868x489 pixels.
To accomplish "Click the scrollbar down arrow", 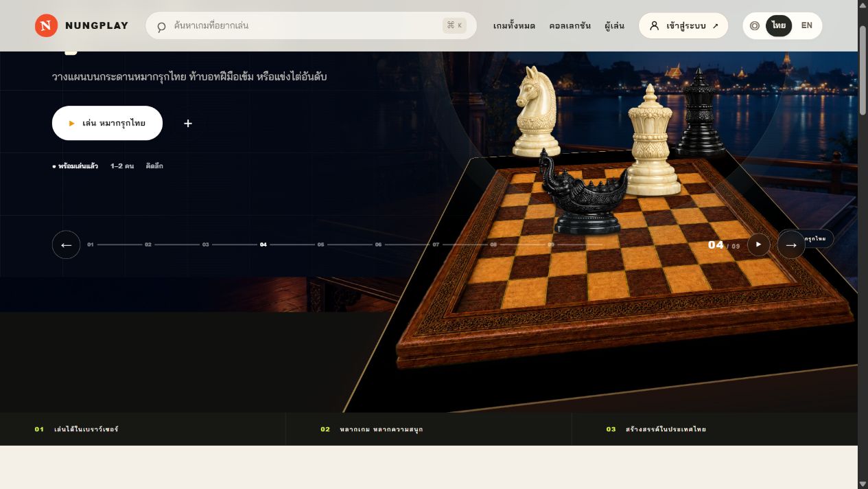I will 863,484.
